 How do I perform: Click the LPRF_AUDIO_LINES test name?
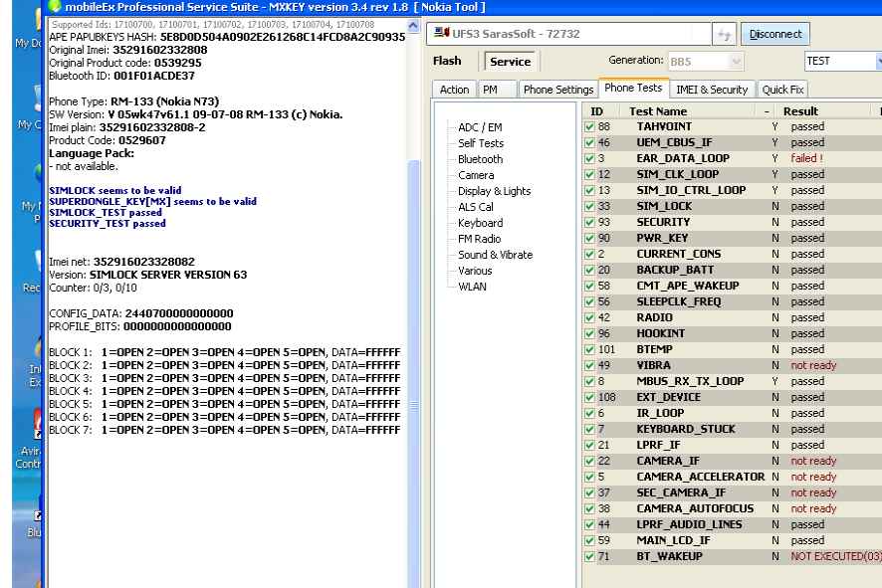click(689, 524)
